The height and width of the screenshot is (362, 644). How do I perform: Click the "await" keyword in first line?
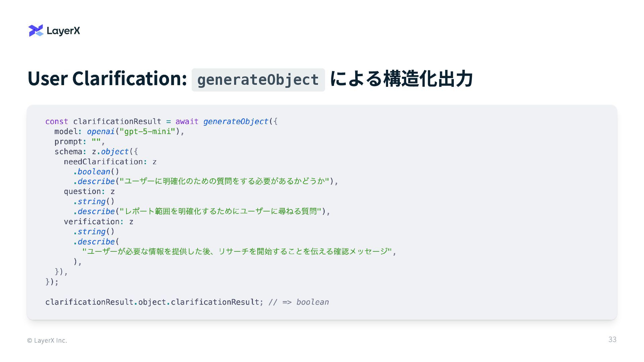187,121
